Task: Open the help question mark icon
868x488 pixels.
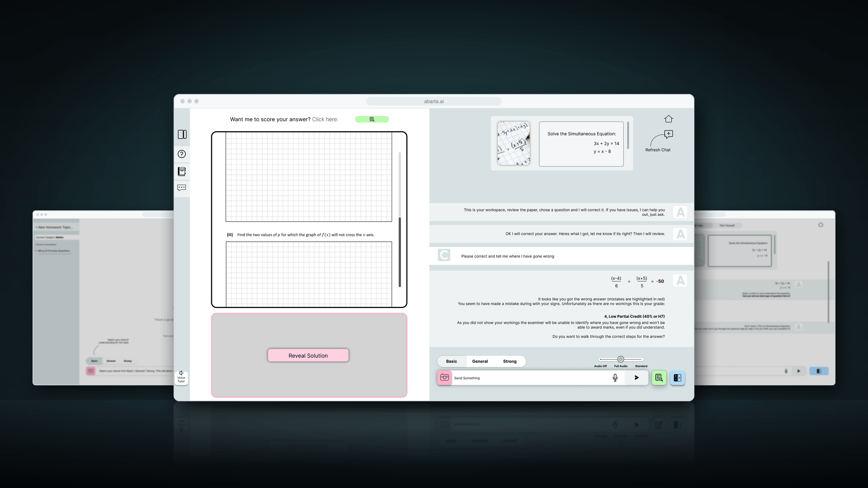Action: [x=182, y=154]
